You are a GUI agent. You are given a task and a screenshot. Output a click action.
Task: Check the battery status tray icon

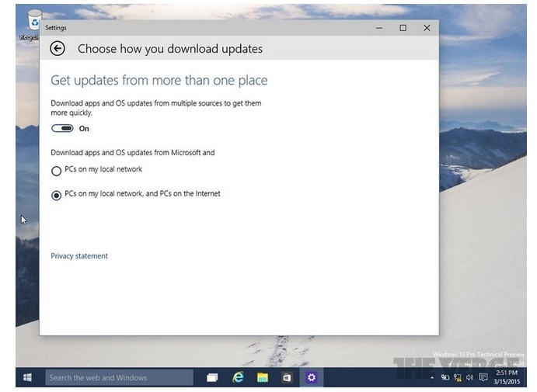point(445,377)
